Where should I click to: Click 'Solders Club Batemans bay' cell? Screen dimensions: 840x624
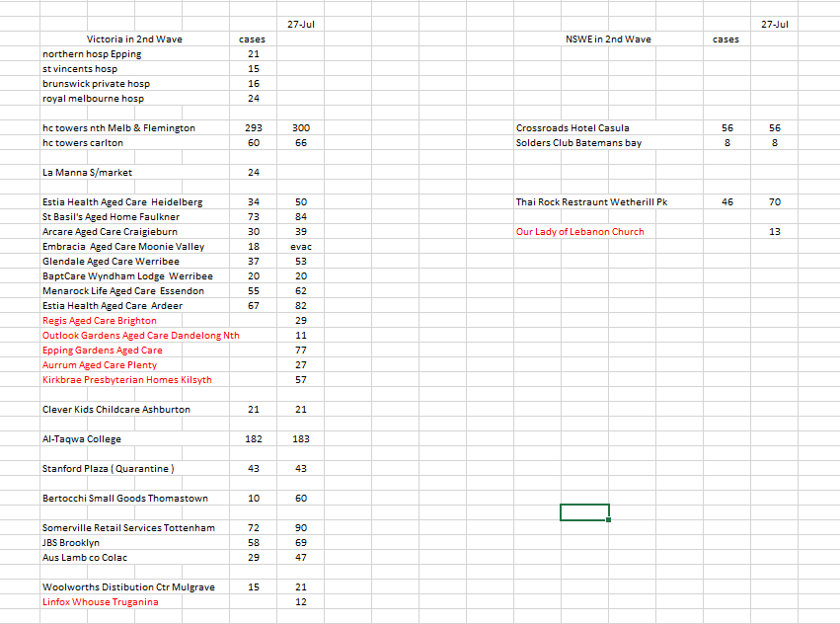[x=578, y=143]
